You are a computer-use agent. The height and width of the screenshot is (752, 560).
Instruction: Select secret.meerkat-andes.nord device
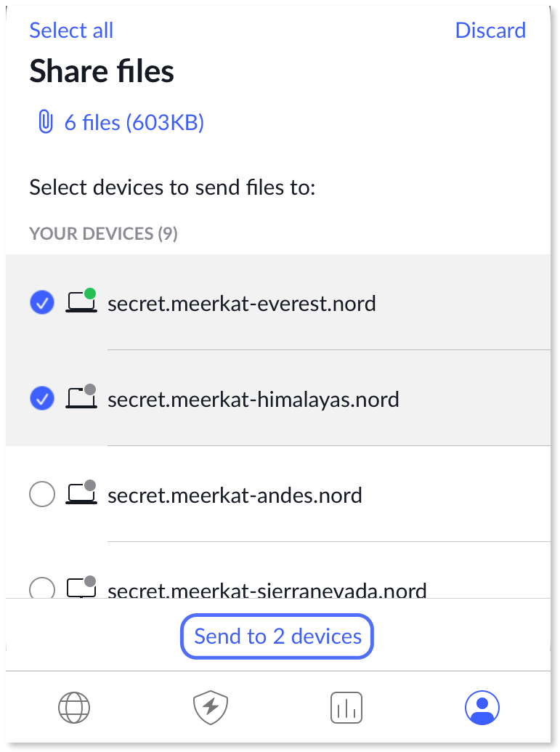point(41,494)
